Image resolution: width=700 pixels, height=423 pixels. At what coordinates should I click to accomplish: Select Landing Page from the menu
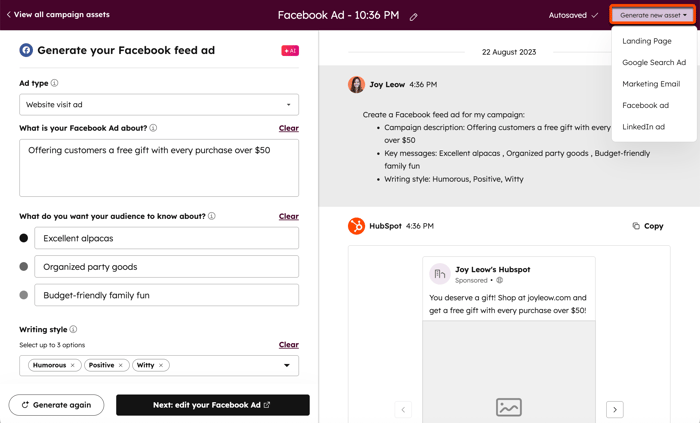click(x=646, y=41)
